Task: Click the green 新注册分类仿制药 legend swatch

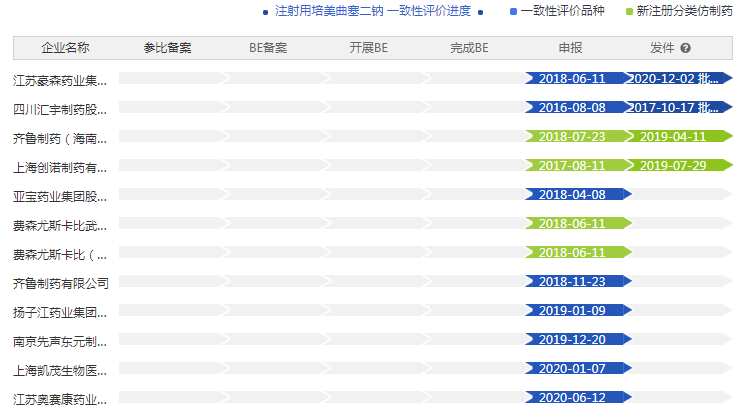Action: coord(629,11)
